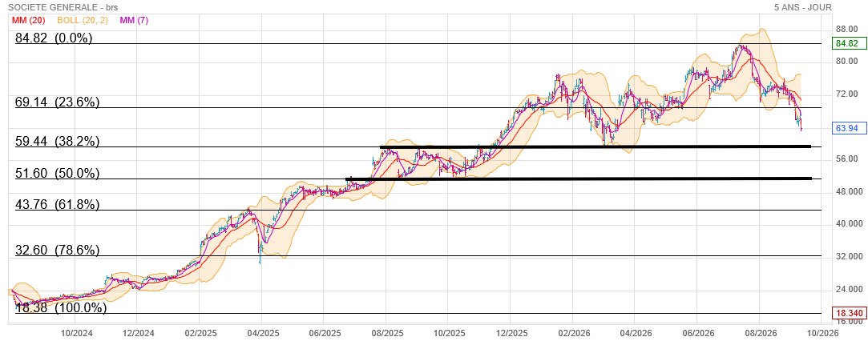The image size is (868, 341).
Task: Click the 51.60 (50.0%) Fibonacci label
Action: (57, 174)
